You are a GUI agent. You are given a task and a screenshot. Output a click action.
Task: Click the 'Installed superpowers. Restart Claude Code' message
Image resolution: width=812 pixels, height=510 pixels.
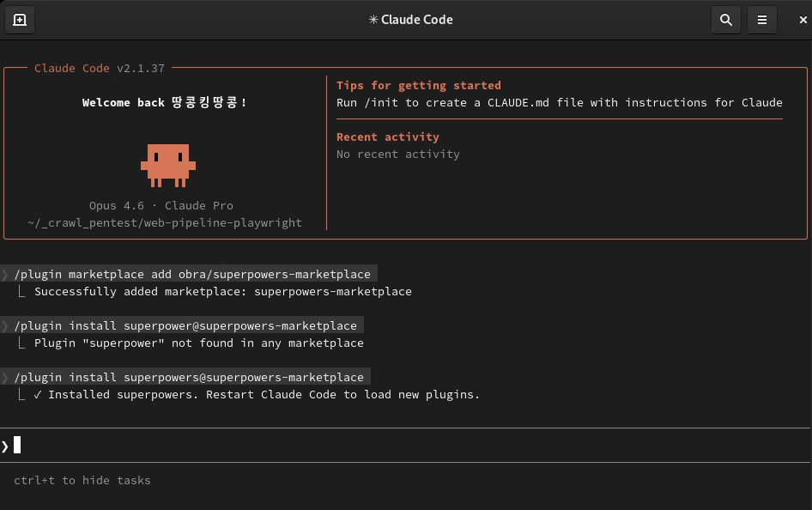pyautogui.click(x=257, y=395)
